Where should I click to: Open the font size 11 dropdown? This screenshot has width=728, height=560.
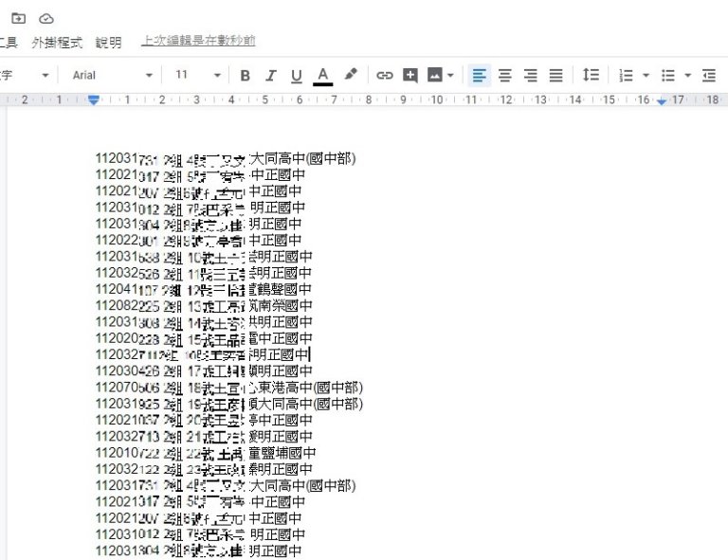(197, 76)
